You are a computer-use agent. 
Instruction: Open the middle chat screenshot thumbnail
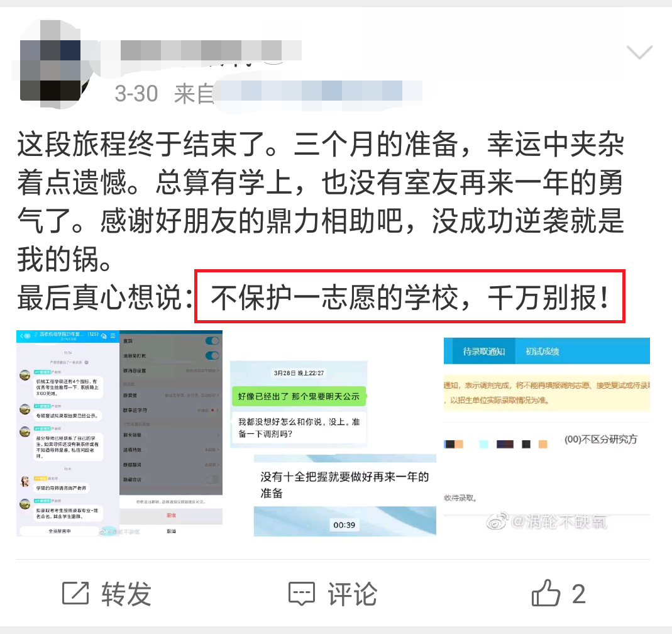[333, 433]
